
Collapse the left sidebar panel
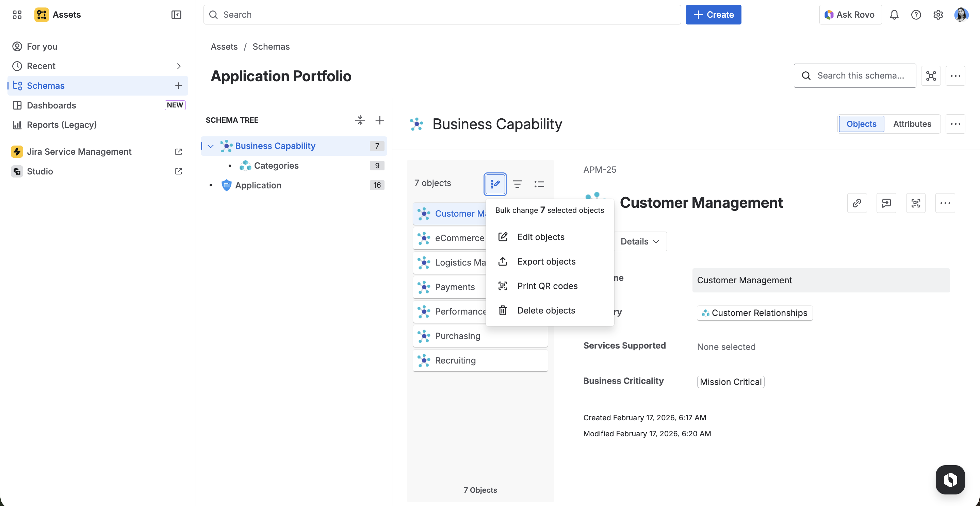point(176,14)
